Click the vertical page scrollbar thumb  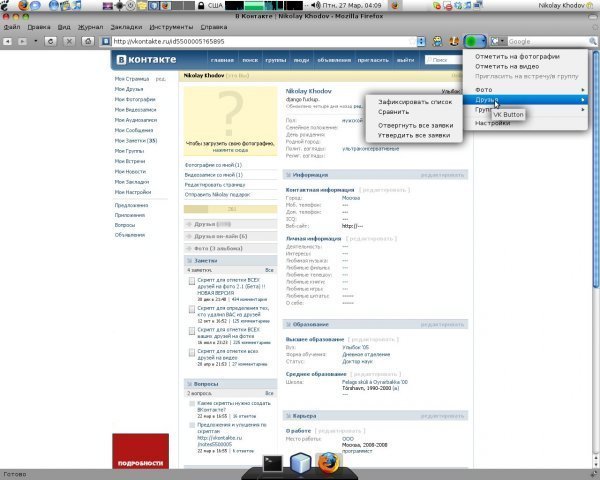(596, 168)
